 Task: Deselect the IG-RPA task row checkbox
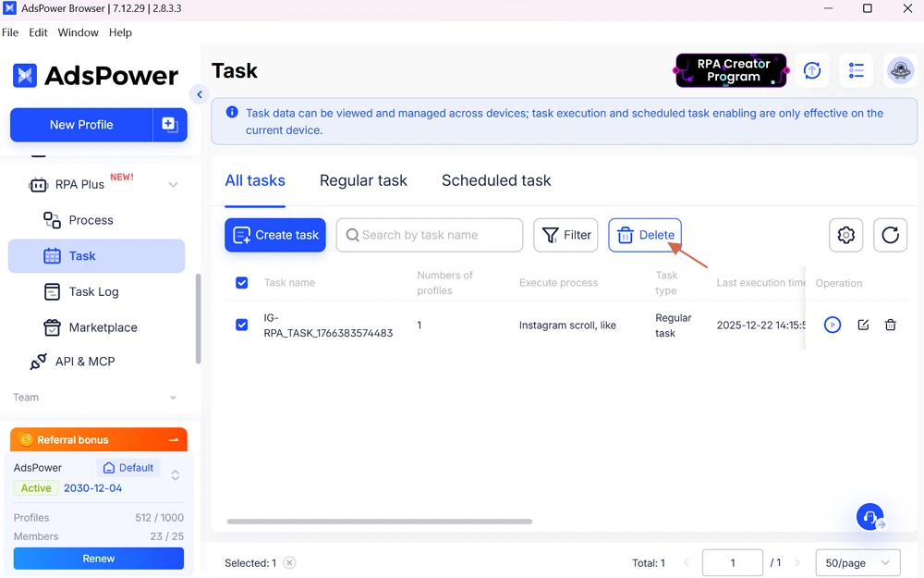pos(241,325)
